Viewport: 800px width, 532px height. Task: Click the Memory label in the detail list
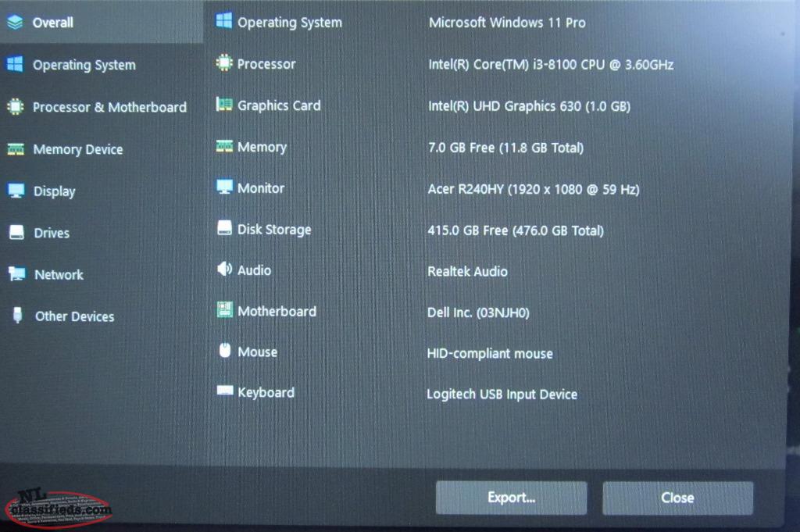pos(262,147)
